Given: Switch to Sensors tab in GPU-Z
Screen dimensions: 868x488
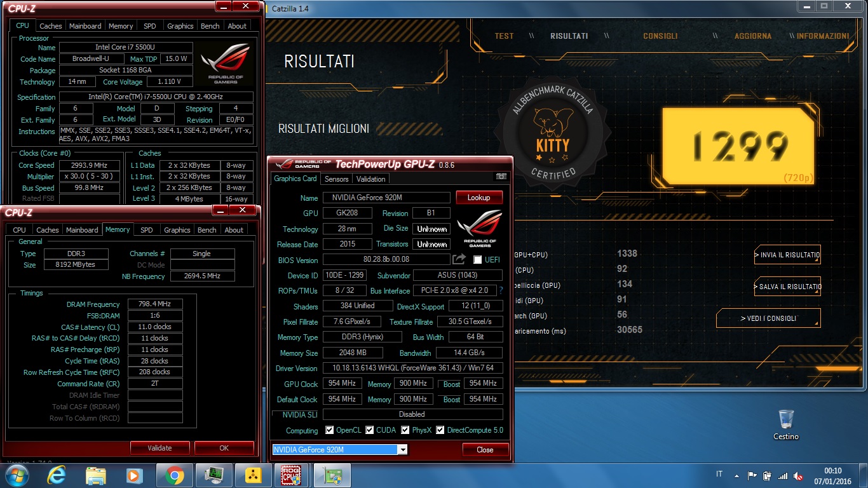Looking at the screenshot, I should [336, 179].
